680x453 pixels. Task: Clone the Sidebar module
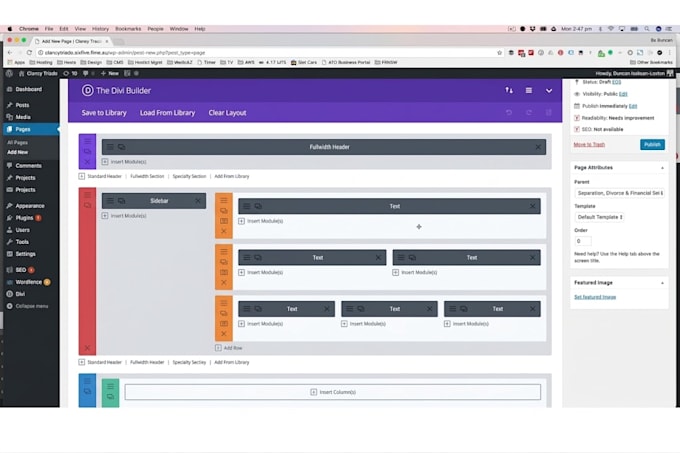point(121,201)
